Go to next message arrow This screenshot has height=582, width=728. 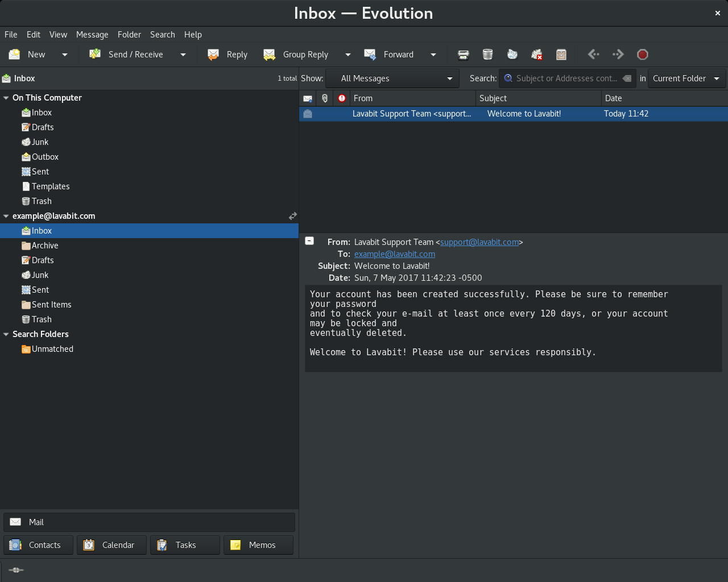(618, 54)
